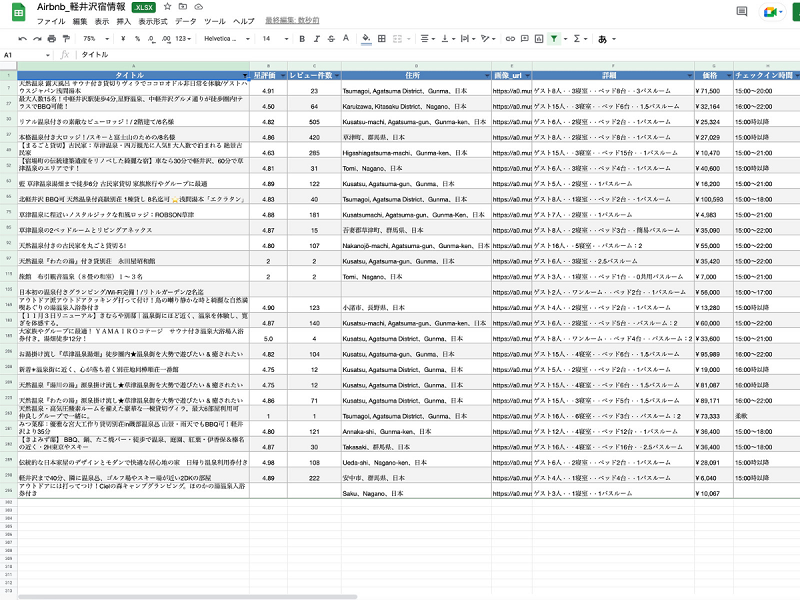The image size is (800, 600).
Task: Click the merge cells icon
Action: (397, 39)
